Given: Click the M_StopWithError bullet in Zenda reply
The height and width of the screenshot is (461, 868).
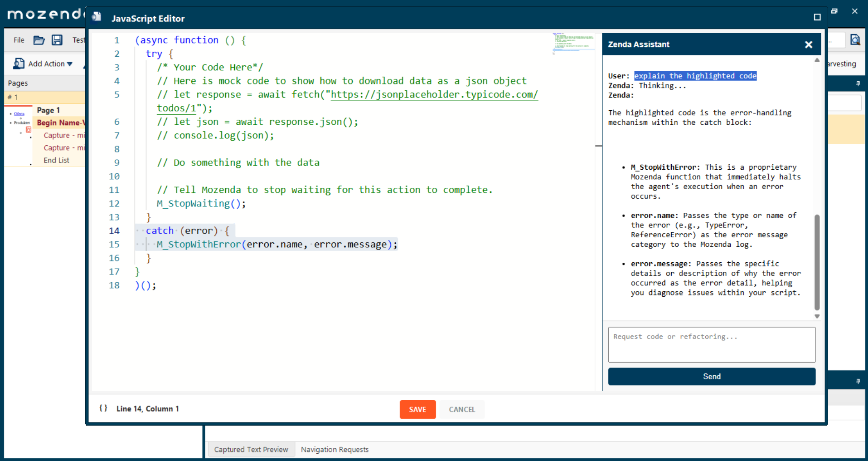Looking at the screenshot, I should (x=716, y=181).
